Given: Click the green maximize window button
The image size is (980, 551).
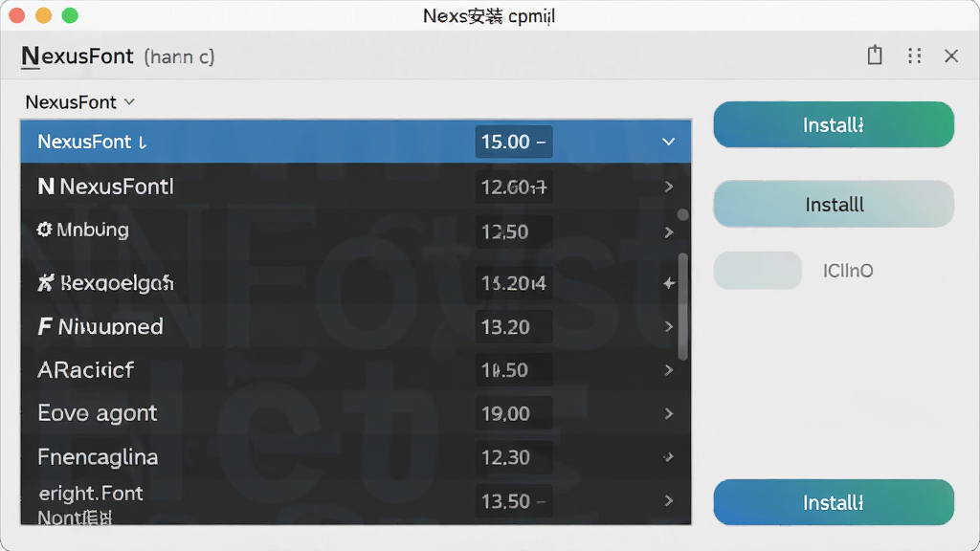Looking at the screenshot, I should 70,15.
